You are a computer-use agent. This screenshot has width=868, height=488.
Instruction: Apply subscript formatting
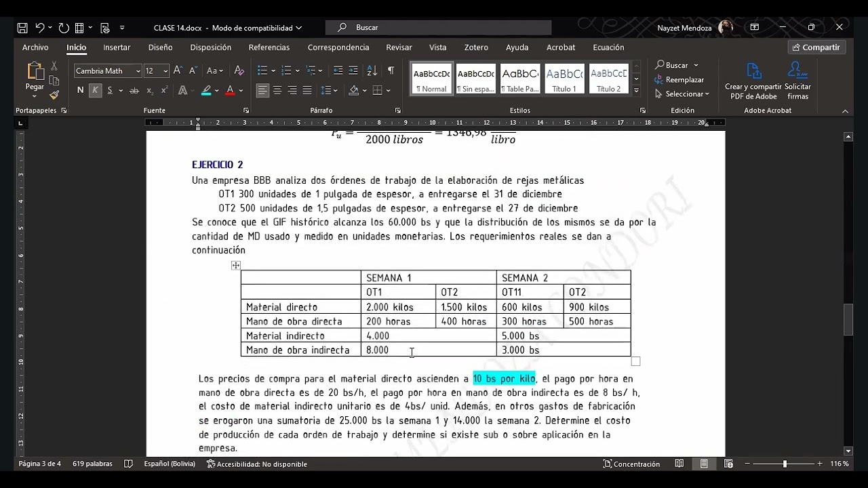(x=149, y=90)
